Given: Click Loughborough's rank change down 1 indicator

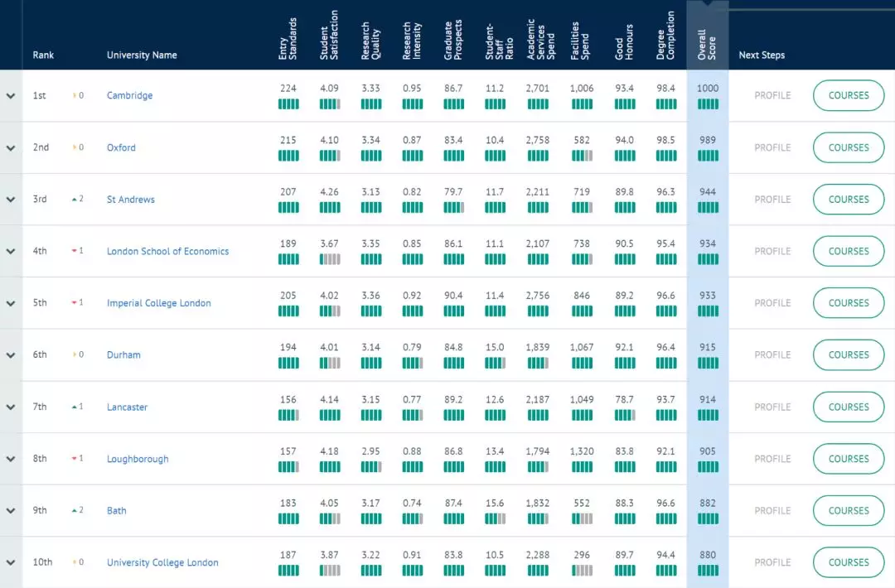Looking at the screenshot, I should 78,459.
